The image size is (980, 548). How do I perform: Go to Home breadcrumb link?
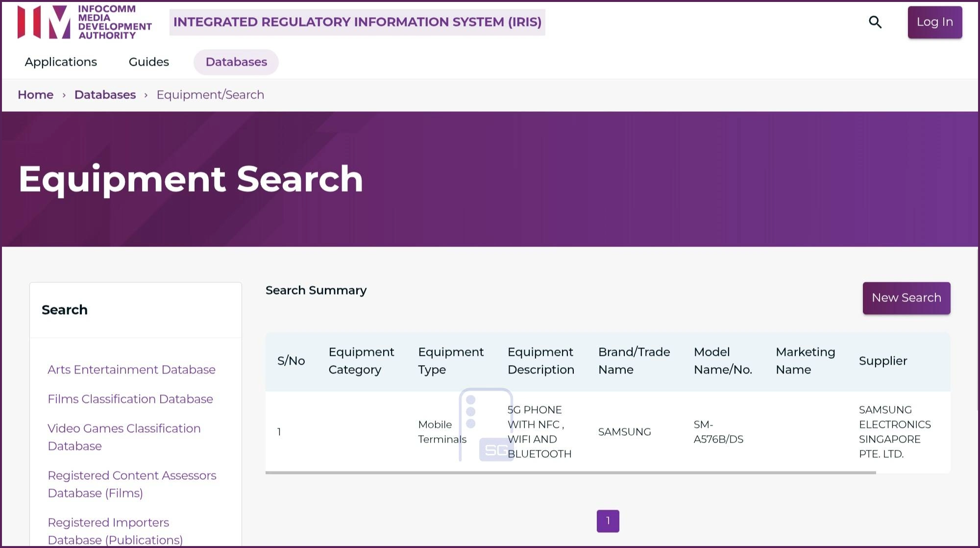(35, 95)
